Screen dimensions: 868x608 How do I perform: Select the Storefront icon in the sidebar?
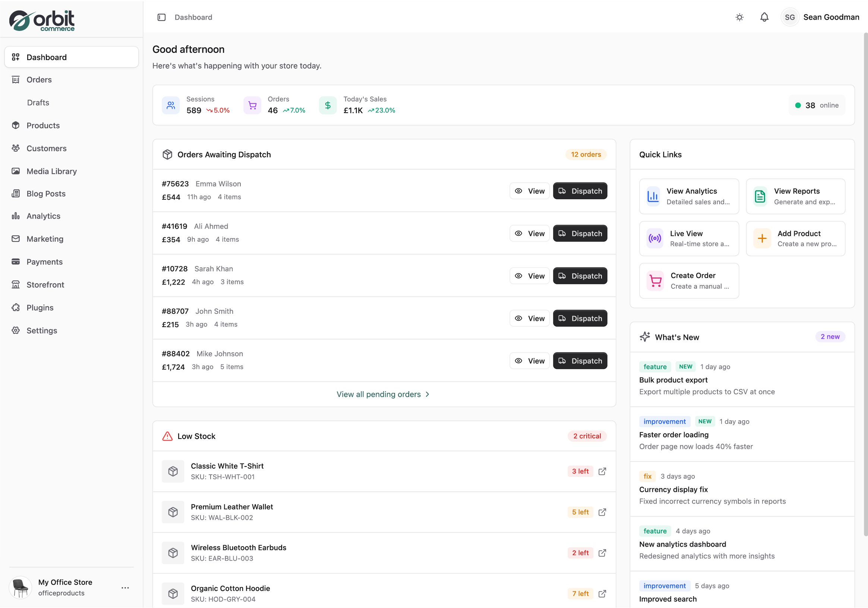pos(16,285)
